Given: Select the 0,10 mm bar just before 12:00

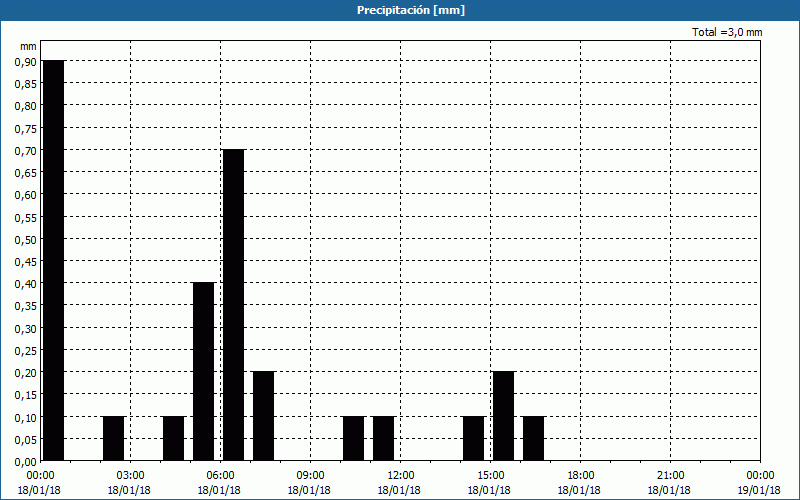Looking at the screenshot, I should [384, 438].
